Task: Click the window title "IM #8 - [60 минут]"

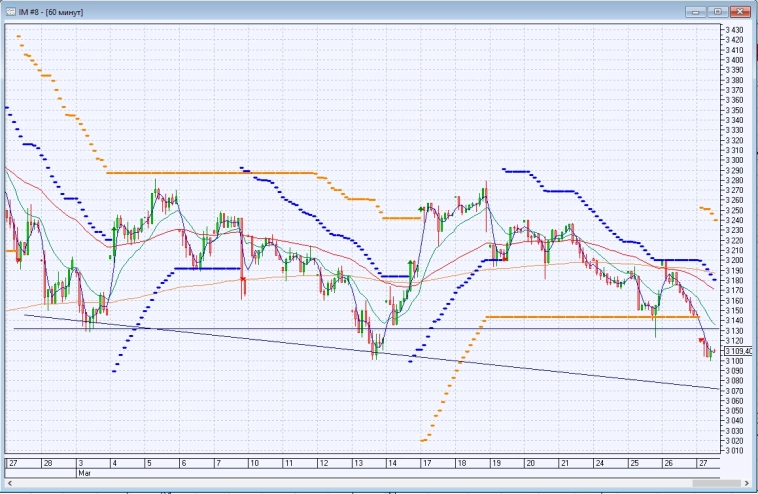Action: coord(55,10)
